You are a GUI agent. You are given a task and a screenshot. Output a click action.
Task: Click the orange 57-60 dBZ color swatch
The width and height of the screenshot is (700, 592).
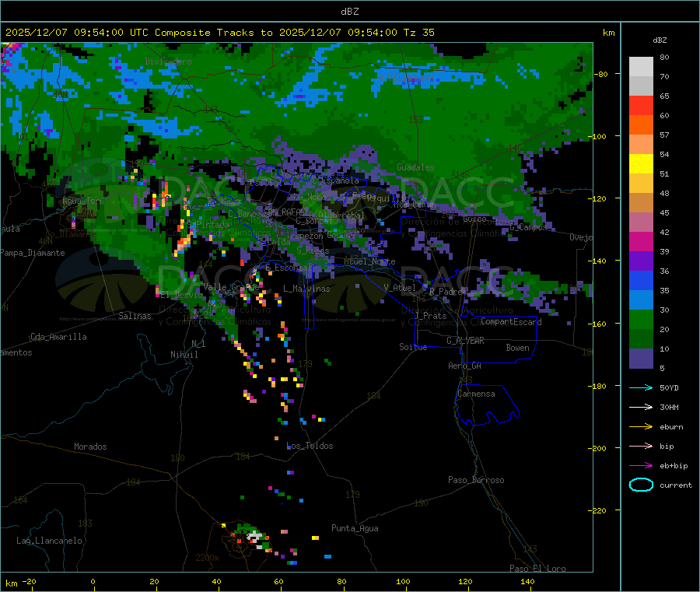point(641,125)
